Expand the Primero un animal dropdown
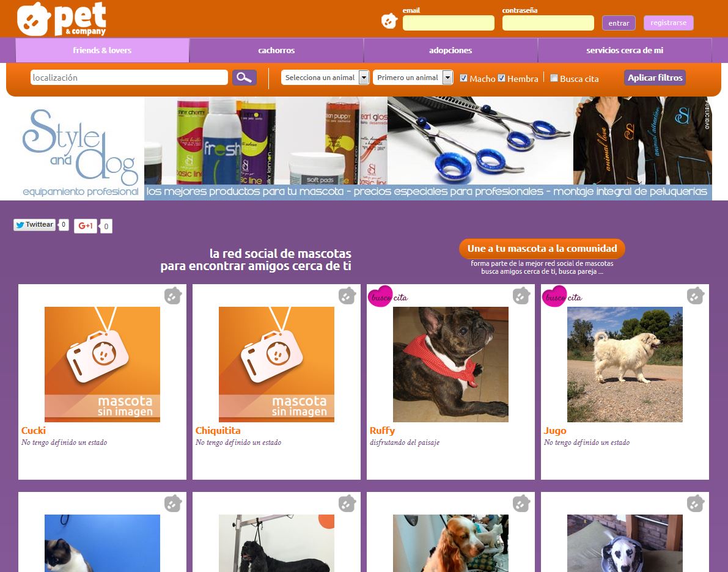 click(x=413, y=78)
